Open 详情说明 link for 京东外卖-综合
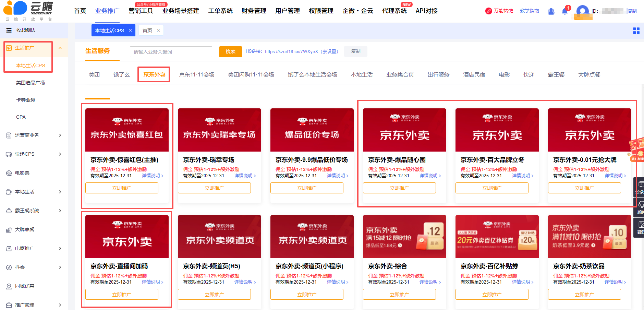The height and width of the screenshot is (310, 644). [x=430, y=282]
